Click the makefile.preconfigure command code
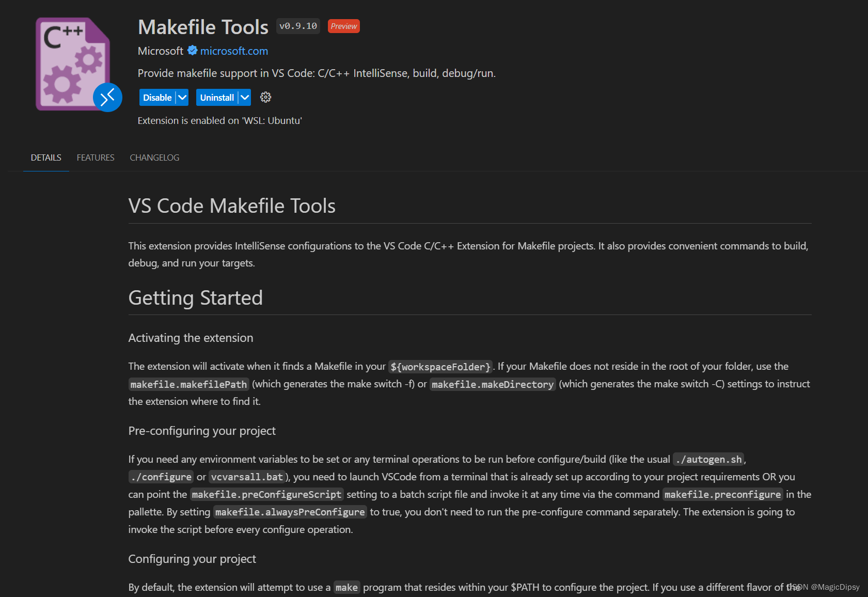The image size is (868, 597). point(722,495)
